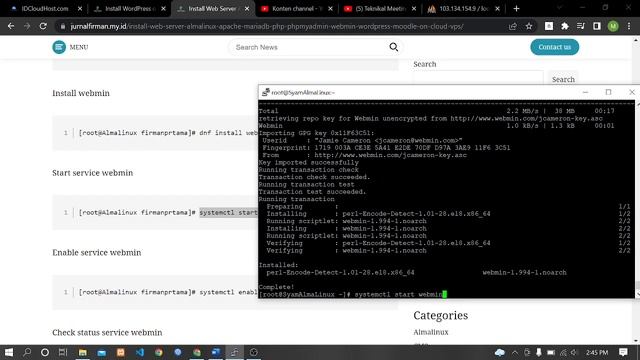Open the Chrome three-dot menu
640x360 pixels.
[629, 26]
